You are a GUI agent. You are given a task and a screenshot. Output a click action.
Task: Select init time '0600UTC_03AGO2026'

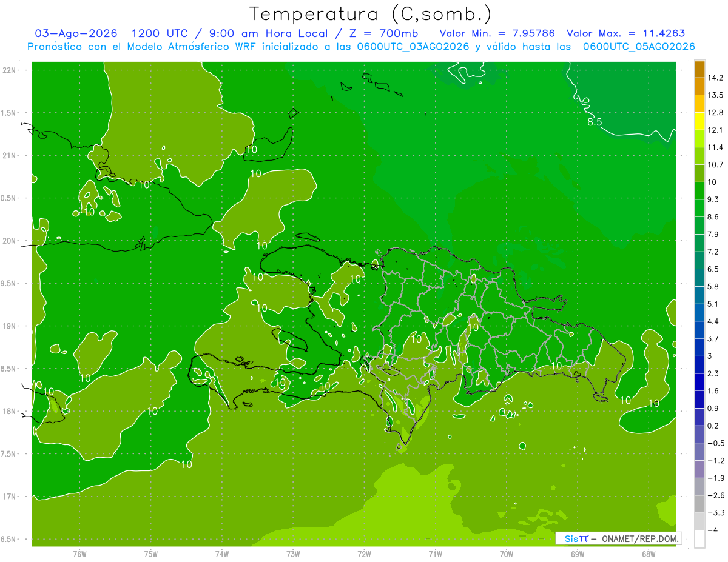[x=413, y=47]
